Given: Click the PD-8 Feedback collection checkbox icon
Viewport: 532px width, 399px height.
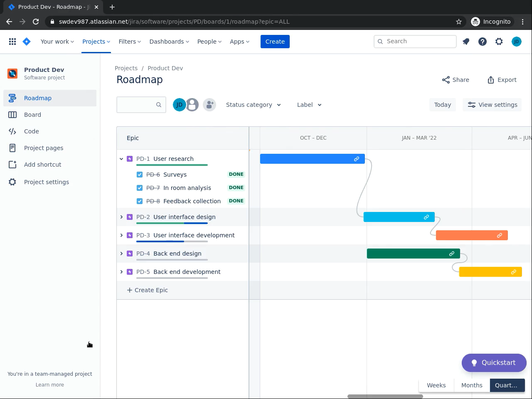Looking at the screenshot, I should (x=140, y=201).
